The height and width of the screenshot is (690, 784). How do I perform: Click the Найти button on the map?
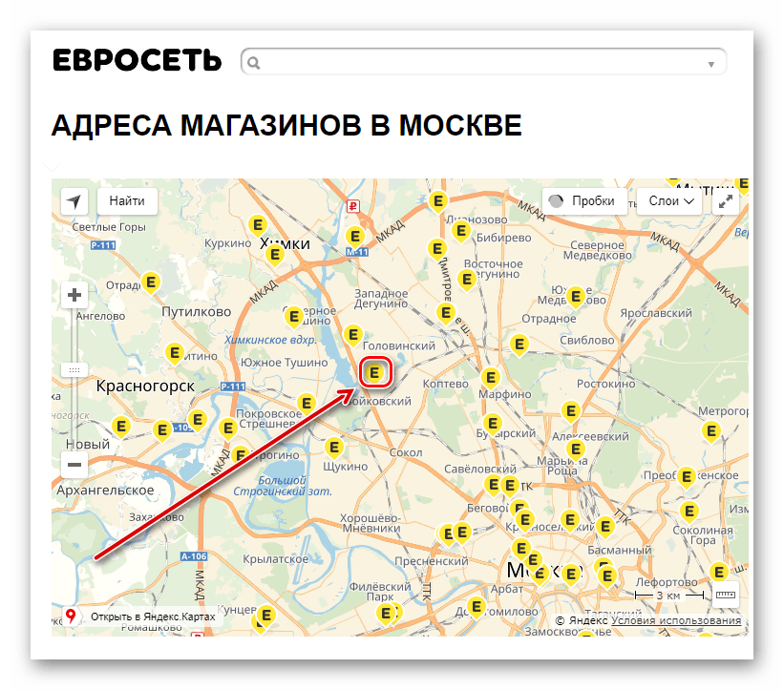coord(127,201)
